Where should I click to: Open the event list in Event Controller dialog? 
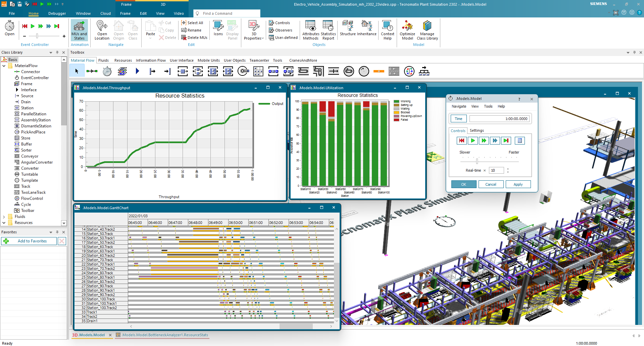[519, 141]
